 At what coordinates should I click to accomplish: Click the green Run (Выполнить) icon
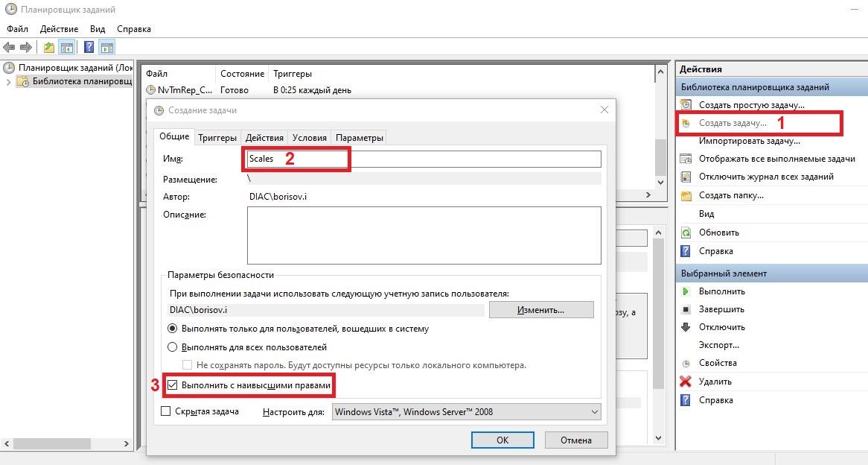coord(686,291)
